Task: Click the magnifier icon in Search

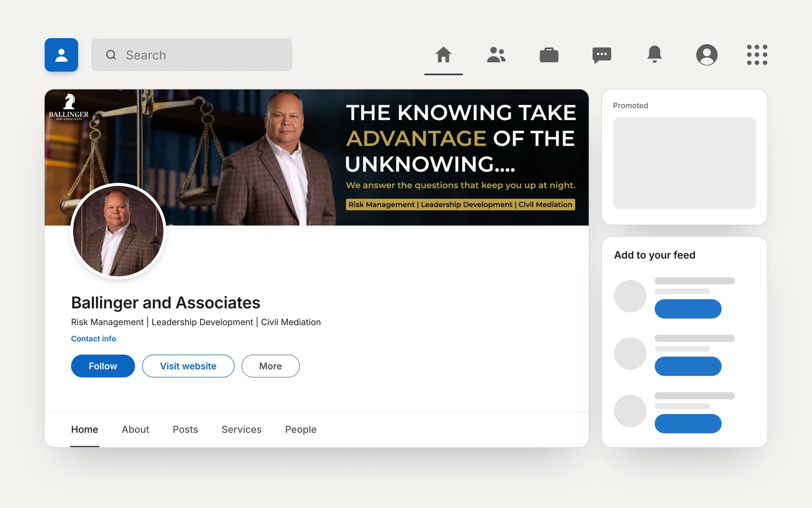Action: coord(111,55)
